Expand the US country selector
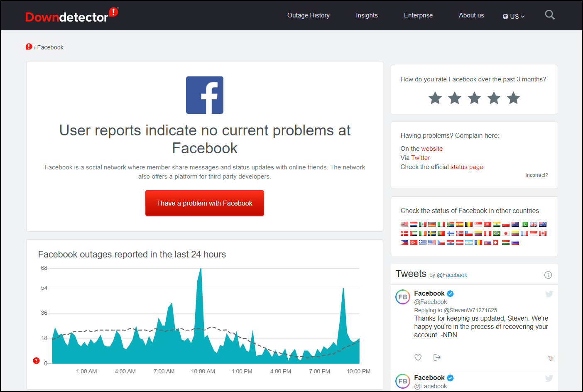583x392 pixels. (514, 16)
